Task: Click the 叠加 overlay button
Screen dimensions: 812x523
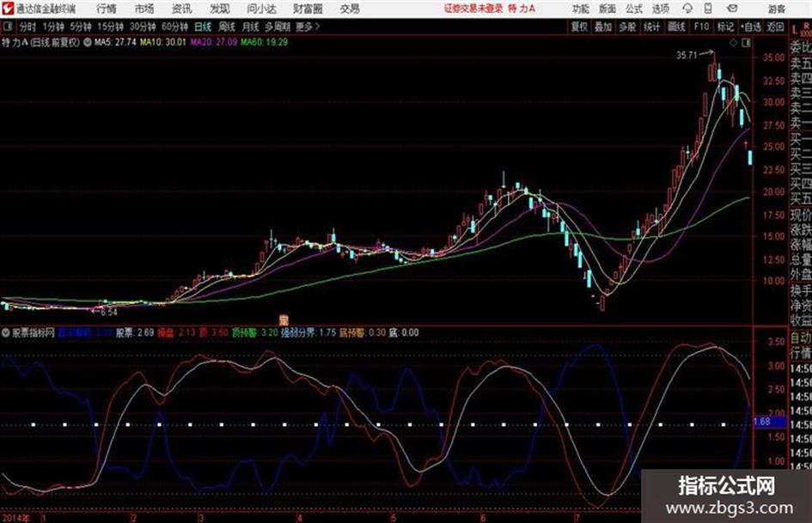Action: (603, 27)
